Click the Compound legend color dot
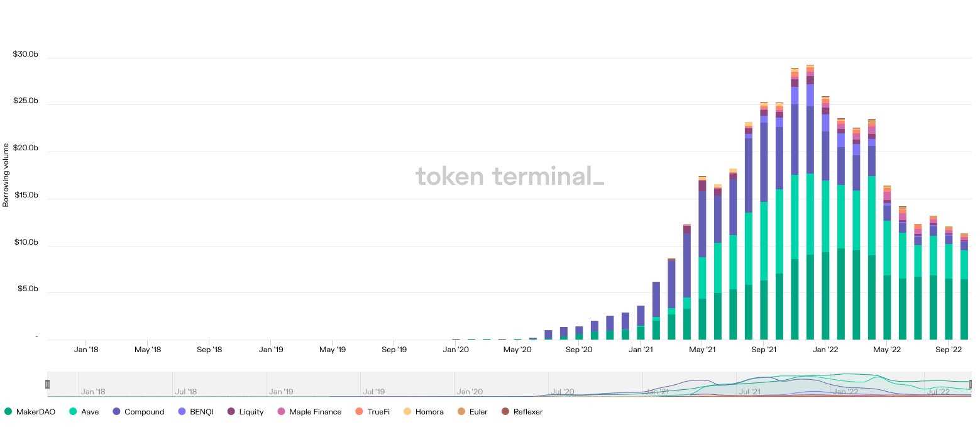The height and width of the screenshot is (427, 980). point(116,412)
